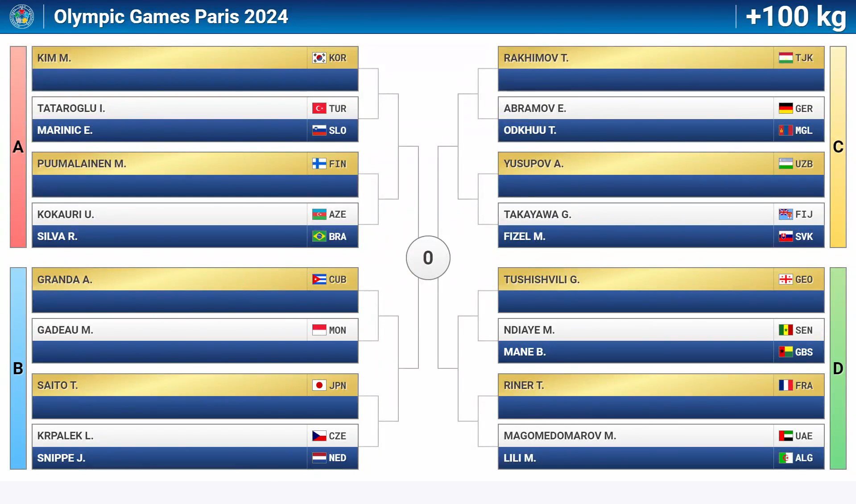
Task: Click the South Korea flag next to KOR
Action: tap(319, 58)
